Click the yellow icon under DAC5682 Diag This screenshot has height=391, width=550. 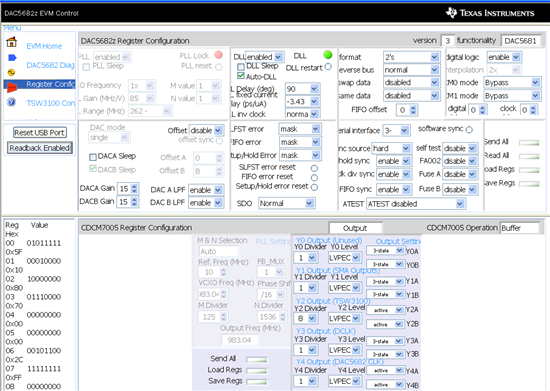(11, 73)
